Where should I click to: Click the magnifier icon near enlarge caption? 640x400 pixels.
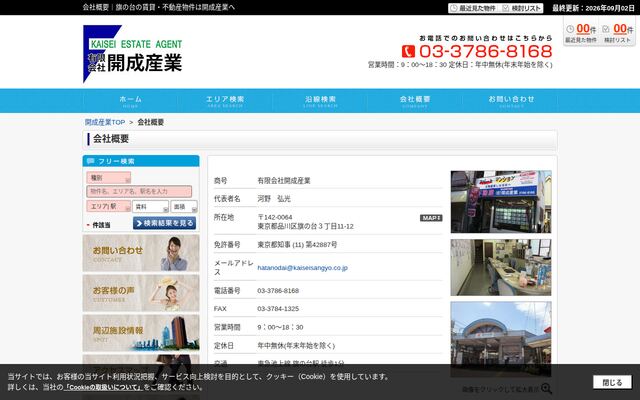[546, 389]
